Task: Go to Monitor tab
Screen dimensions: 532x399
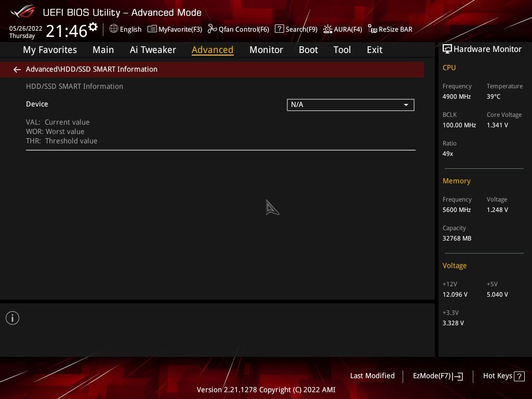Action: point(266,50)
